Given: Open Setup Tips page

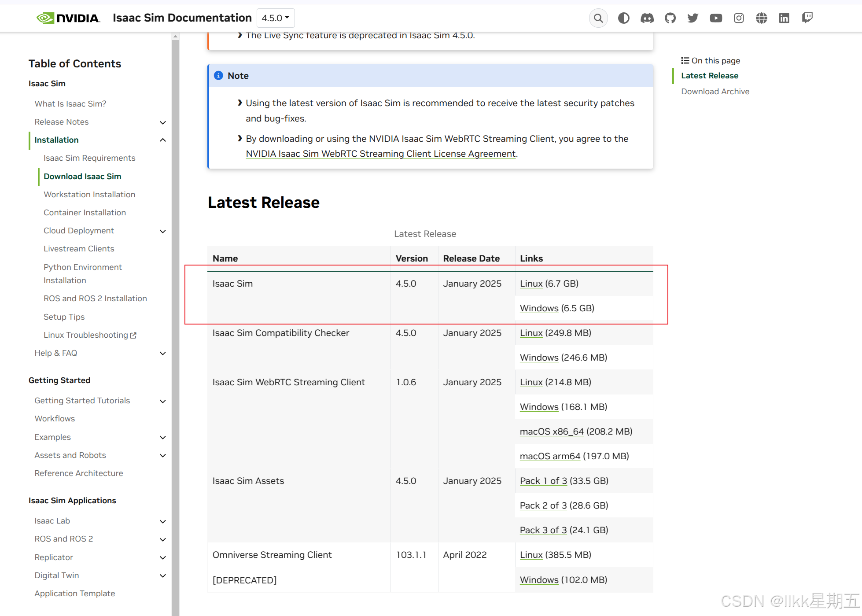Looking at the screenshot, I should [x=64, y=317].
